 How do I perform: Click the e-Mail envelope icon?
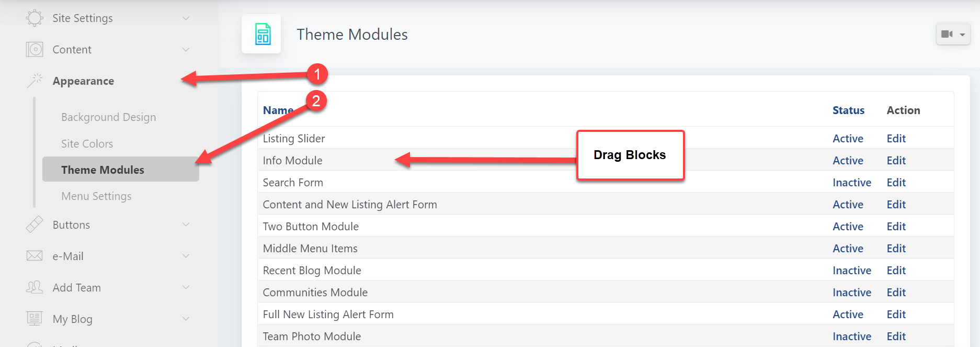(x=35, y=256)
